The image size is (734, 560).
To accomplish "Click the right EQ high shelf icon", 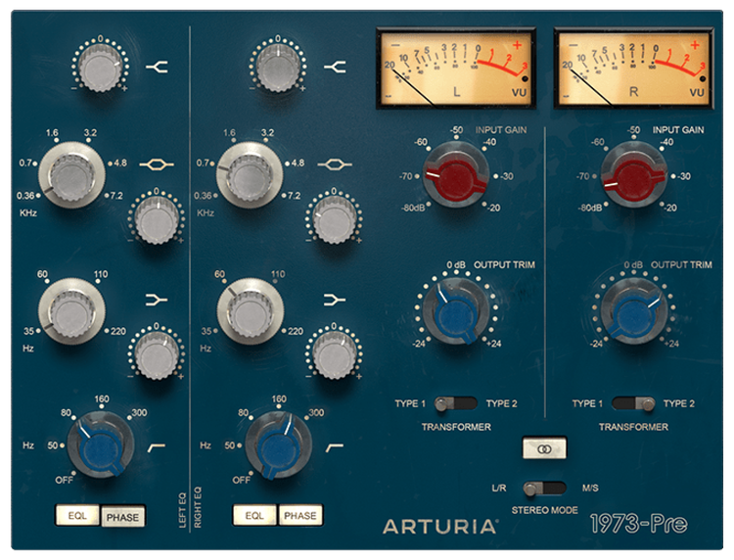I will coord(333,67).
